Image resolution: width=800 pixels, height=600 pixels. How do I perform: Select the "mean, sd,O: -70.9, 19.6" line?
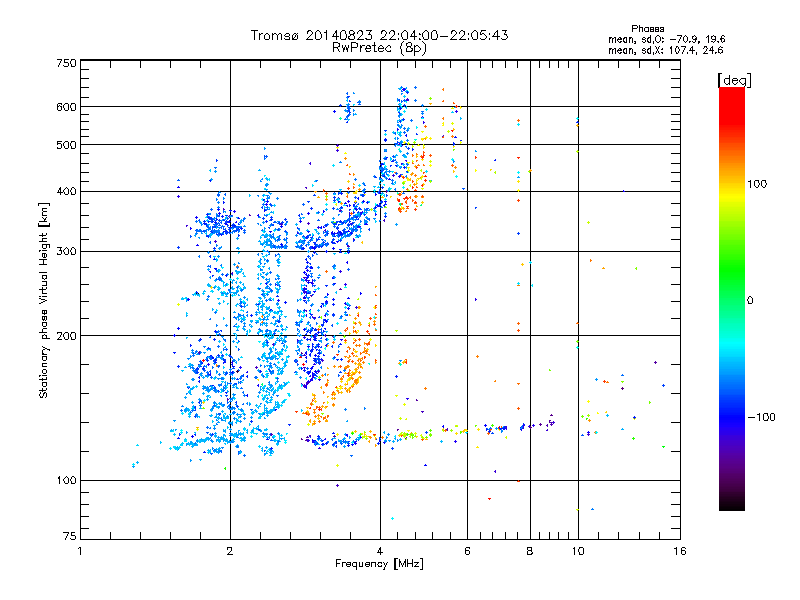click(666, 39)
